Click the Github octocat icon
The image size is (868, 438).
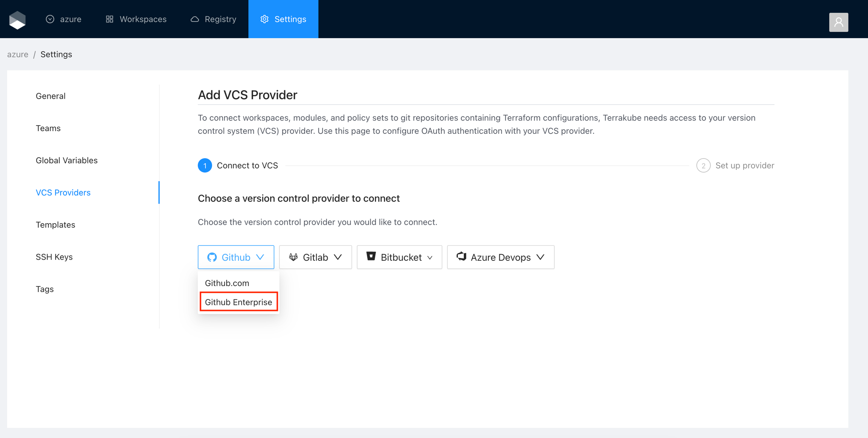(x=212, y=257)
